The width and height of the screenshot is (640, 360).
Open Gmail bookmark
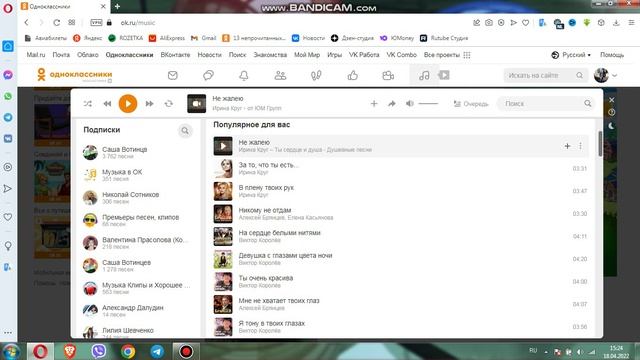204,38
